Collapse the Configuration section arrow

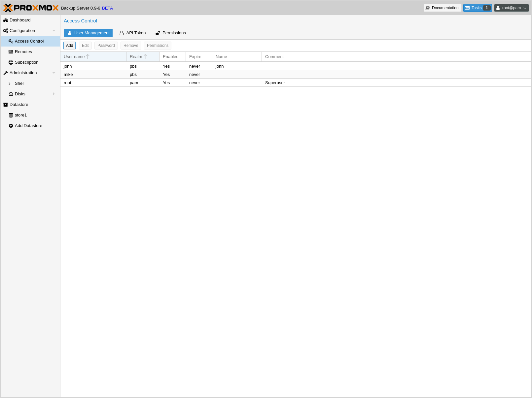54,31
